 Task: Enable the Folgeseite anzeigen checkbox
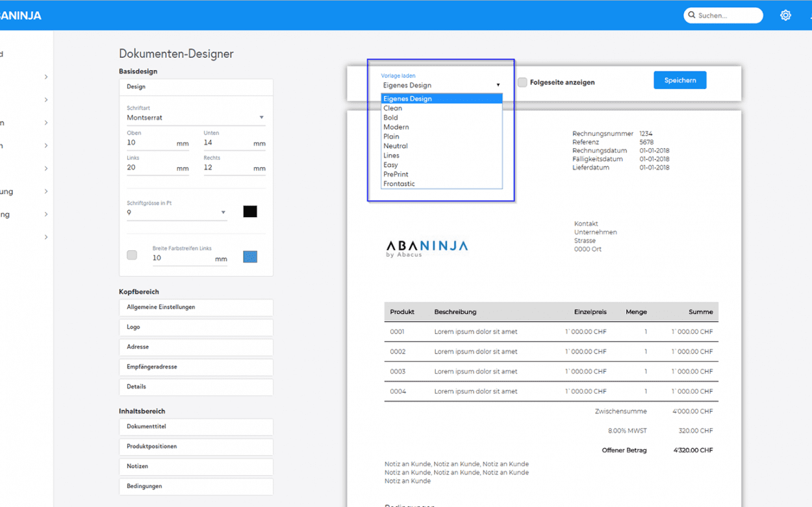point(522,83)
